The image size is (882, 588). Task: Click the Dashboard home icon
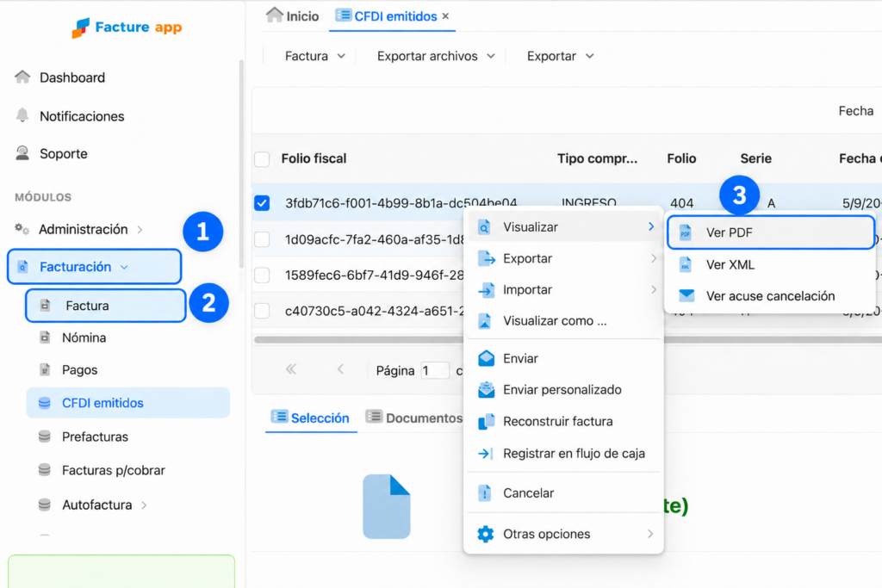[x=22, y=77]
